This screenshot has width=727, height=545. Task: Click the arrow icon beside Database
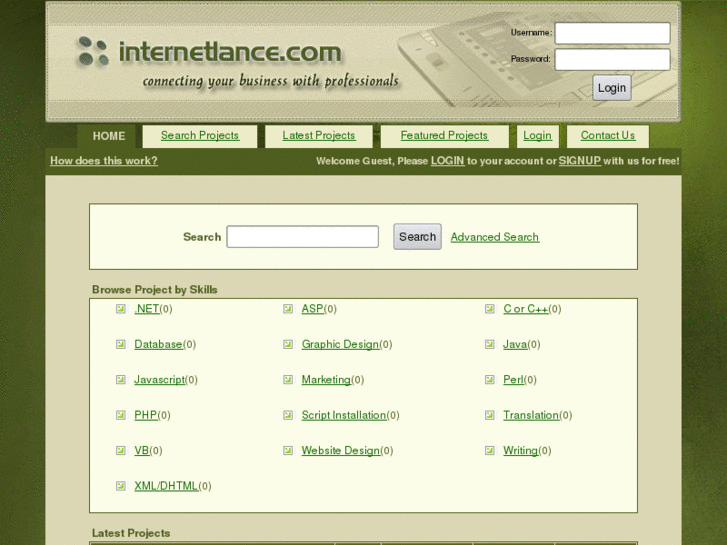(x=121, y=344)
